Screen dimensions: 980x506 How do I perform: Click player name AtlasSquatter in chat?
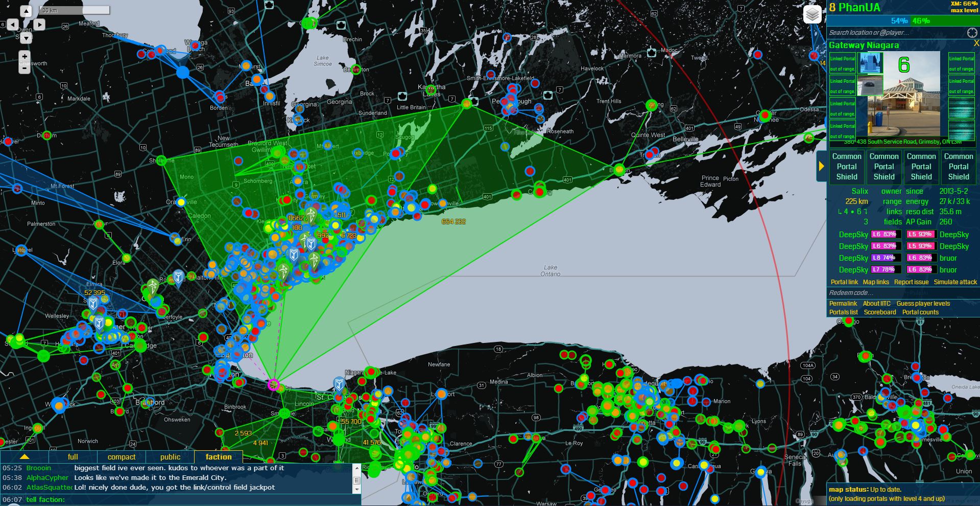(50, 488)
